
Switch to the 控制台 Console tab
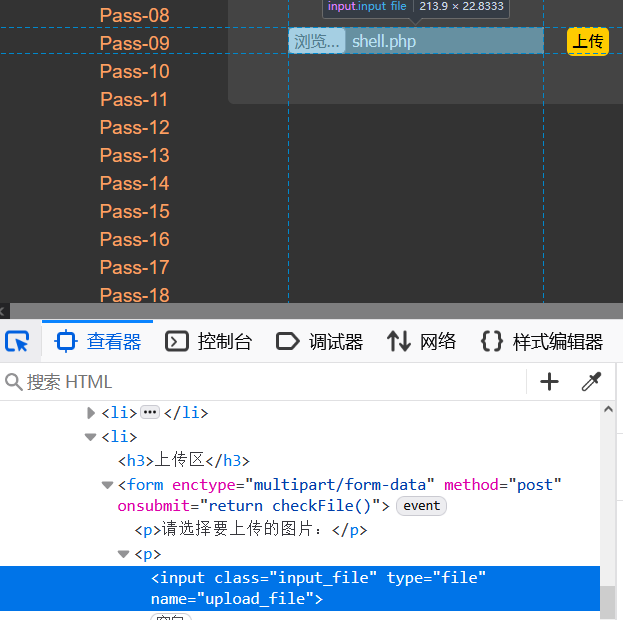coord(208,342)
